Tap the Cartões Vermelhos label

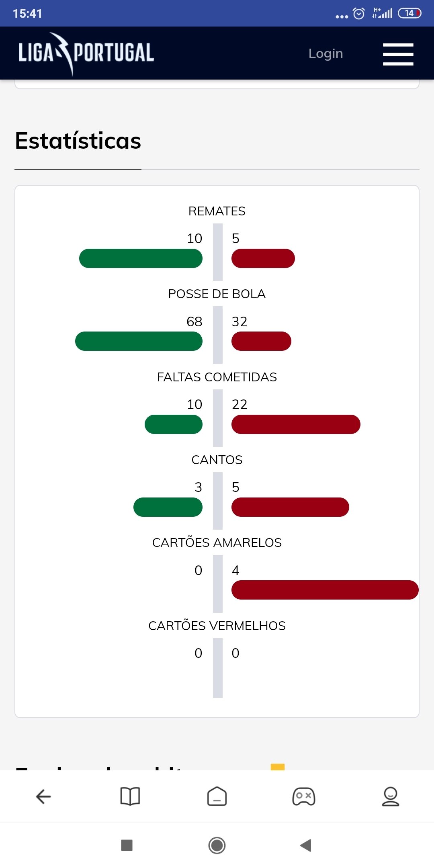(217, 626)
